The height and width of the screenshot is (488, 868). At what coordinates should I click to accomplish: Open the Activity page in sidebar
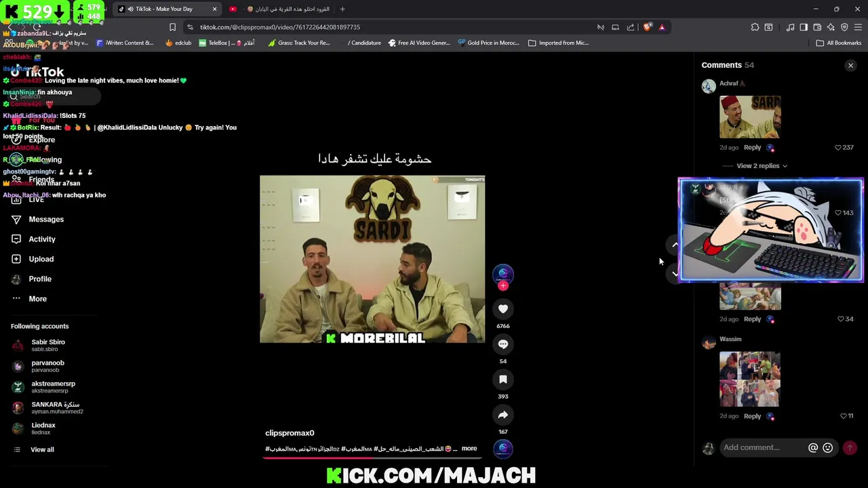click(33, 239)
